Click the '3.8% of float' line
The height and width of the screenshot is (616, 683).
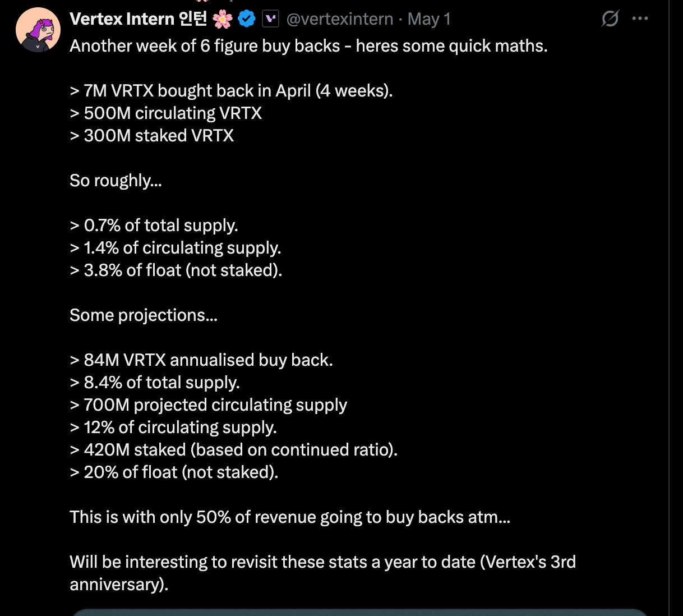176,270
